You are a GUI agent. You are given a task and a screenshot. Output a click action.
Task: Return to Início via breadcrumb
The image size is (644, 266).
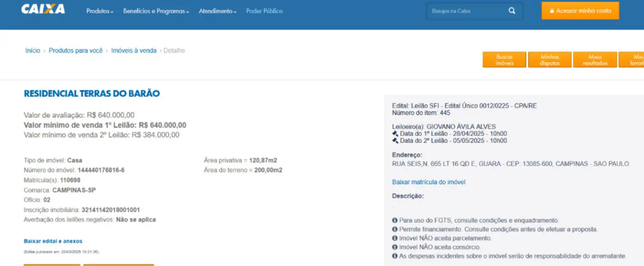pyautogui.click(x=33, y=50)
